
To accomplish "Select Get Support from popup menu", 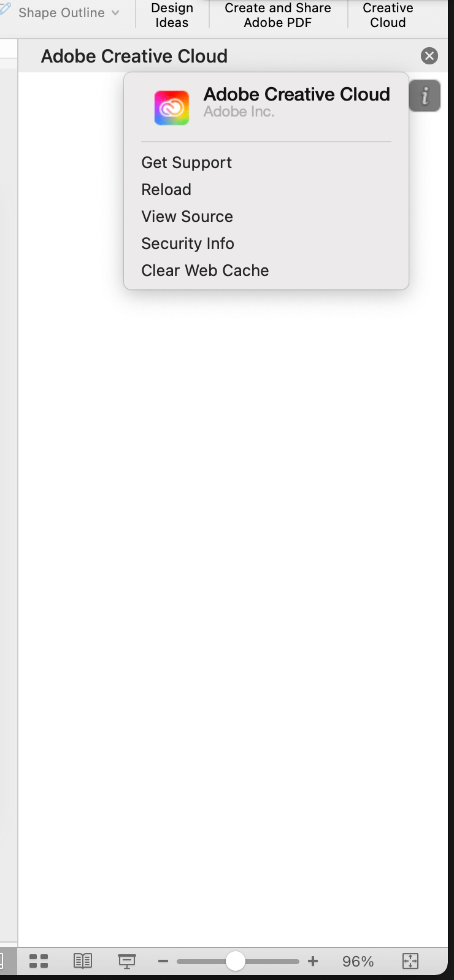I will pos(187,163).
